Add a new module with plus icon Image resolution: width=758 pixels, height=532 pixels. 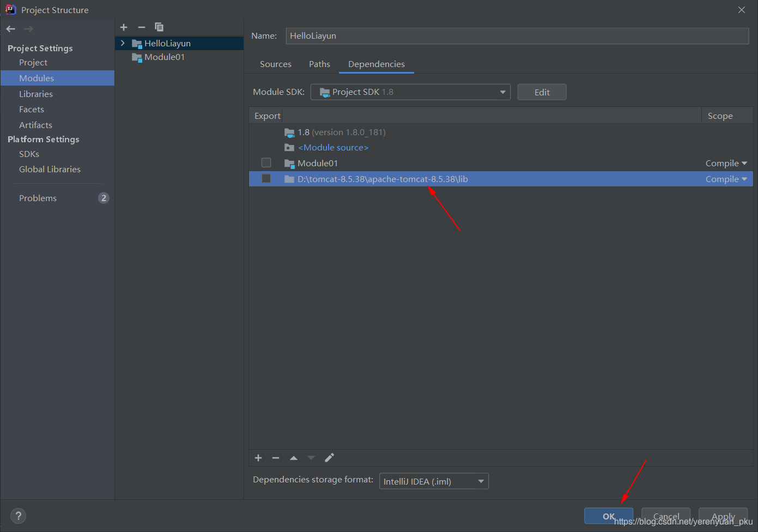[x=124, y=27]
